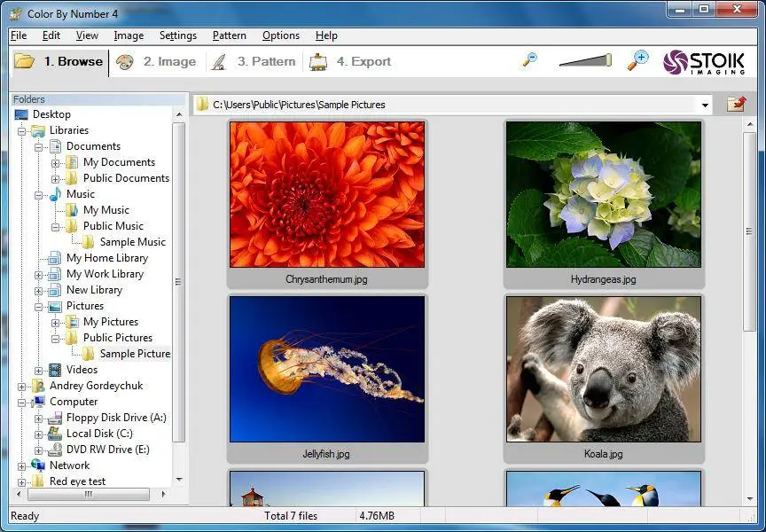
Task: Click the Documents library icon
Action: tap(55, 146)
